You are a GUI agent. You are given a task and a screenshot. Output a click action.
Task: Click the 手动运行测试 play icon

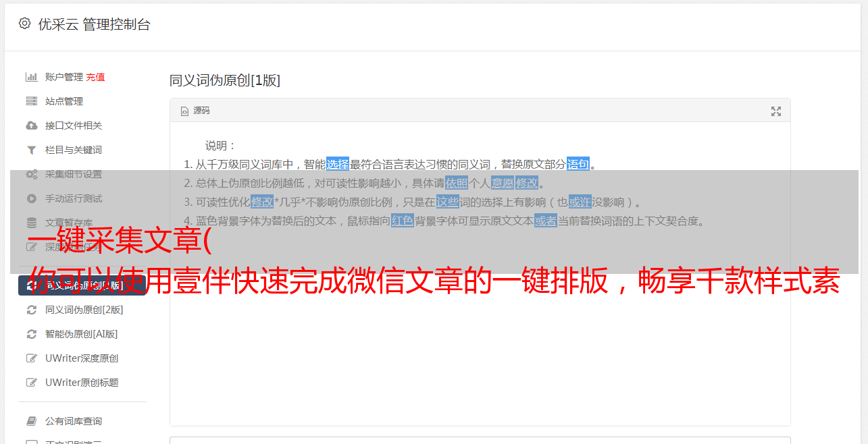click(x=31, y=198)
